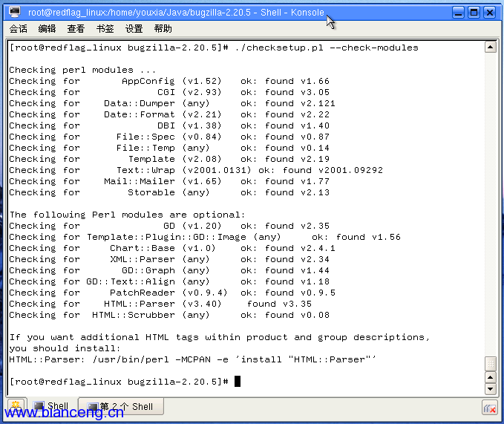Click the ./checksetup.pl --check-modules command text
The height and width of the screenshot is (424, 504).
click(327, 48)
